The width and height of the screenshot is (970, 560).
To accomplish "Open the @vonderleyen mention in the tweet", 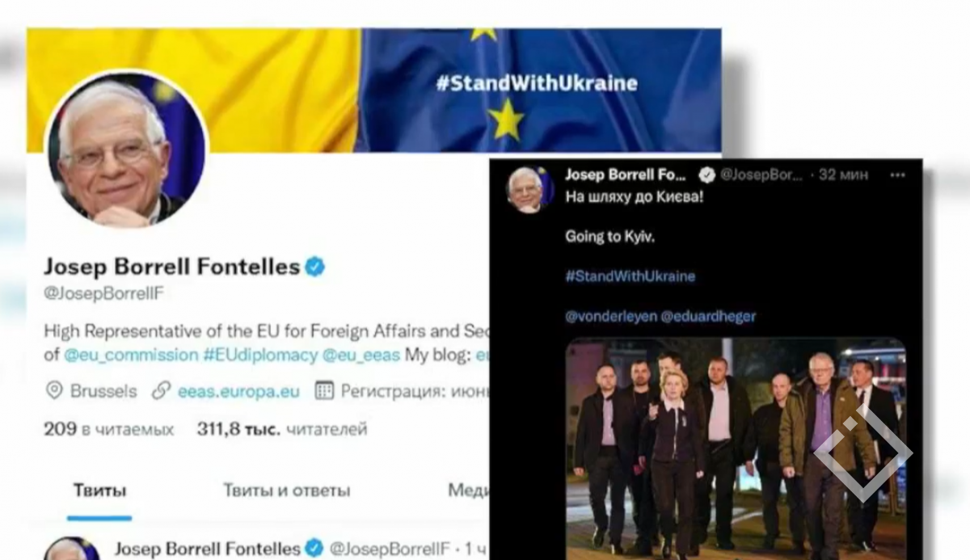I will pos(610,317).
